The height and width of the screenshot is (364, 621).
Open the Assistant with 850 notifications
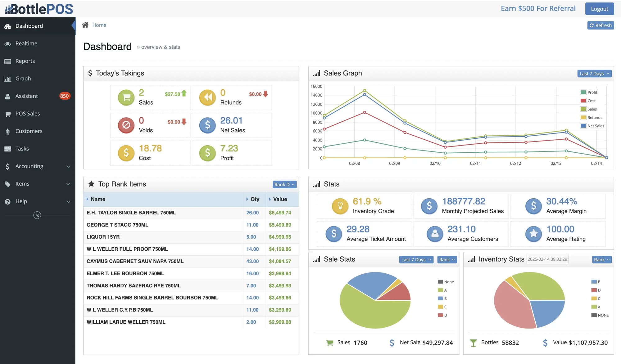pyautogui.click(x=27, y=96)
